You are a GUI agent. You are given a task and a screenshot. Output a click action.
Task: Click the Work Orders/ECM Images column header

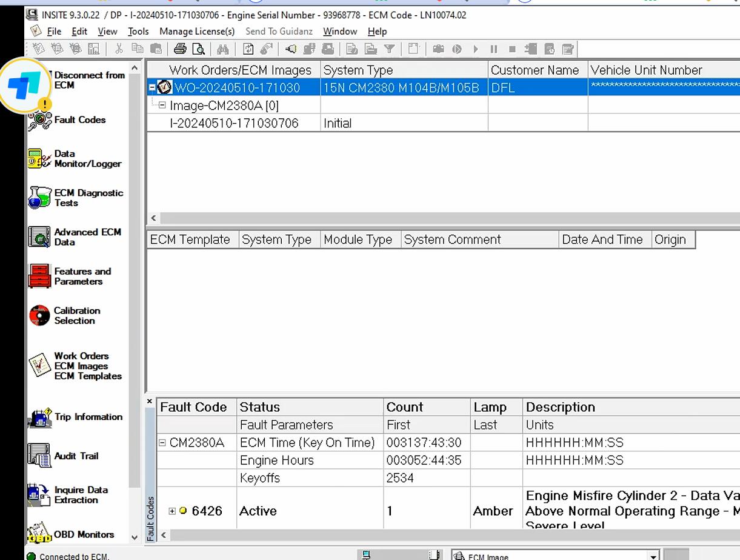tap(234, 70)
